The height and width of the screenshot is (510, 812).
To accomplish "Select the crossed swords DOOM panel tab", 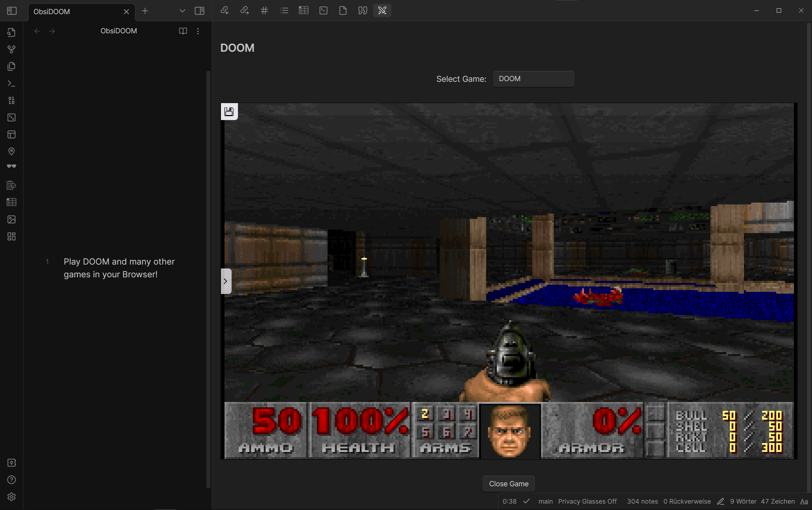I will [x=382, y=11].
